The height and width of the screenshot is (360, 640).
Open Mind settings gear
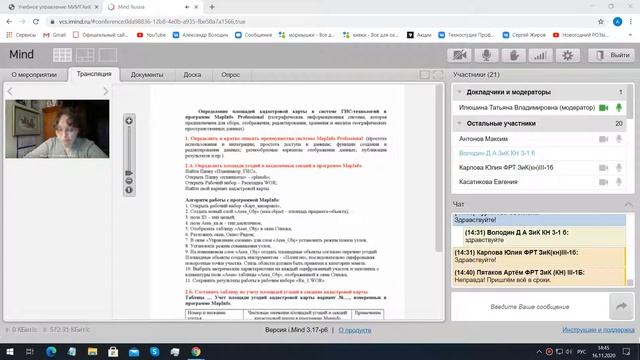click(x=567, y=55)
